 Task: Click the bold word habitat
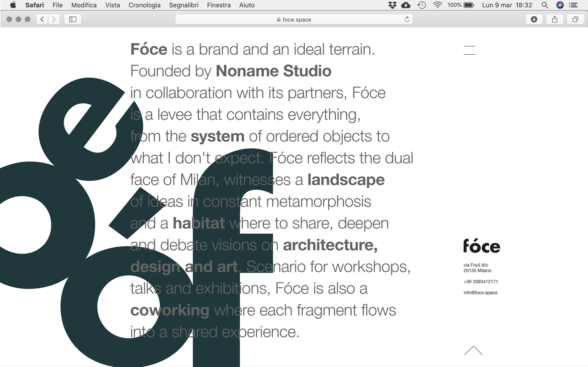pos(199,223)
